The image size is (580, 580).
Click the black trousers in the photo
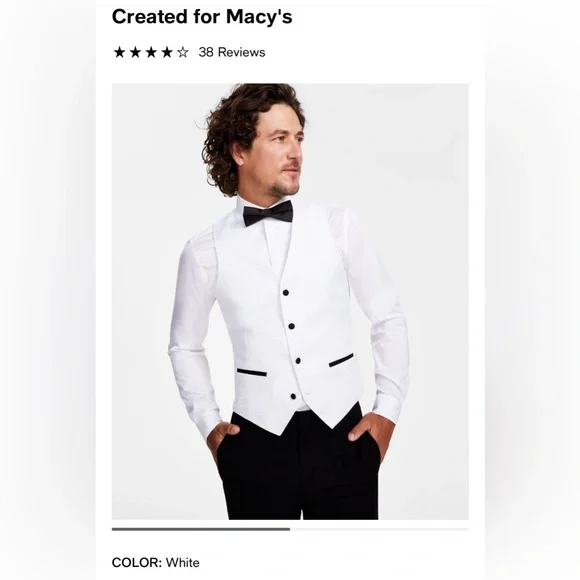pos(298,466)
